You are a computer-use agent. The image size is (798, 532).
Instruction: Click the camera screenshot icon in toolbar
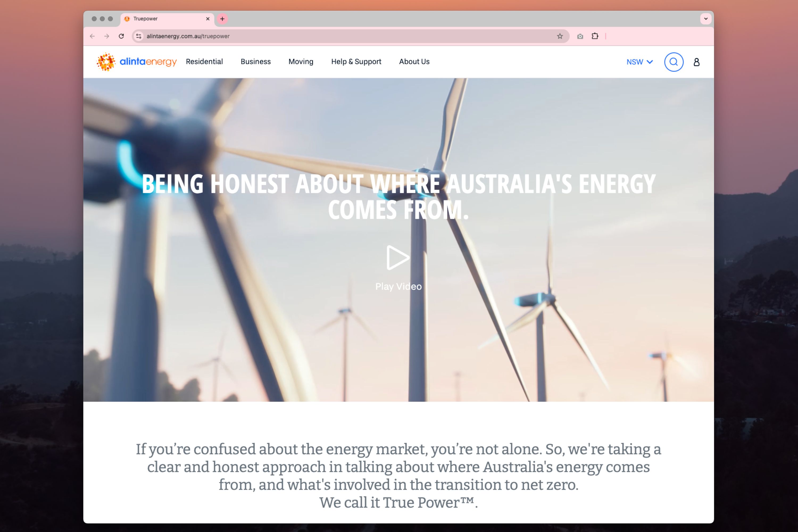point(580,36)
